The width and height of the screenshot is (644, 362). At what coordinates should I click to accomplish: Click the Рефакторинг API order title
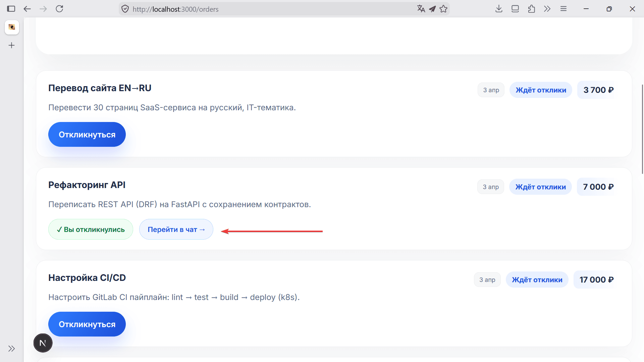pyautogui.click(x=87, y=185)
